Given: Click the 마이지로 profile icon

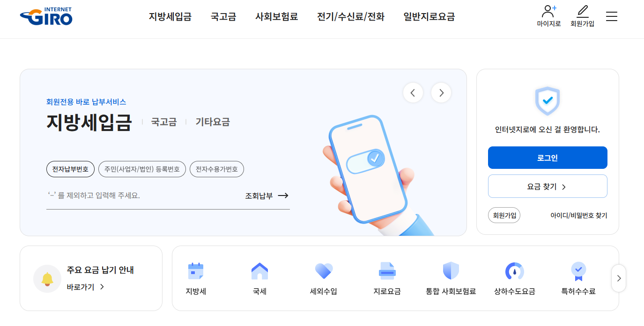Looking at the screenshot, I should click(548, 15).
